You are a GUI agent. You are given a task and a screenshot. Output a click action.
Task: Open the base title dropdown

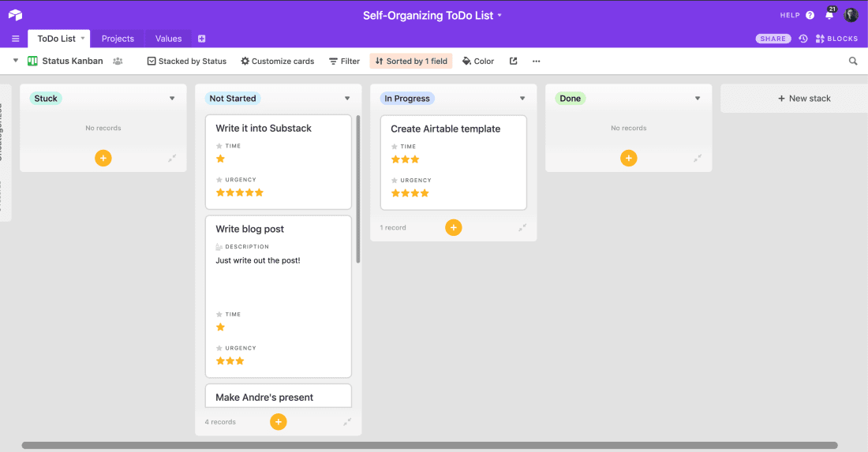coord(499,16)
